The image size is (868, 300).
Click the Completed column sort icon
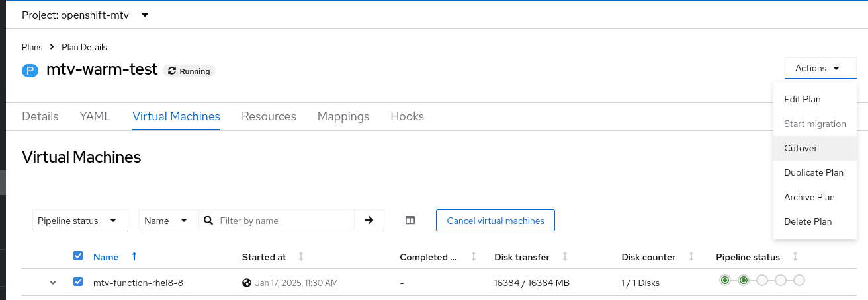473,257
